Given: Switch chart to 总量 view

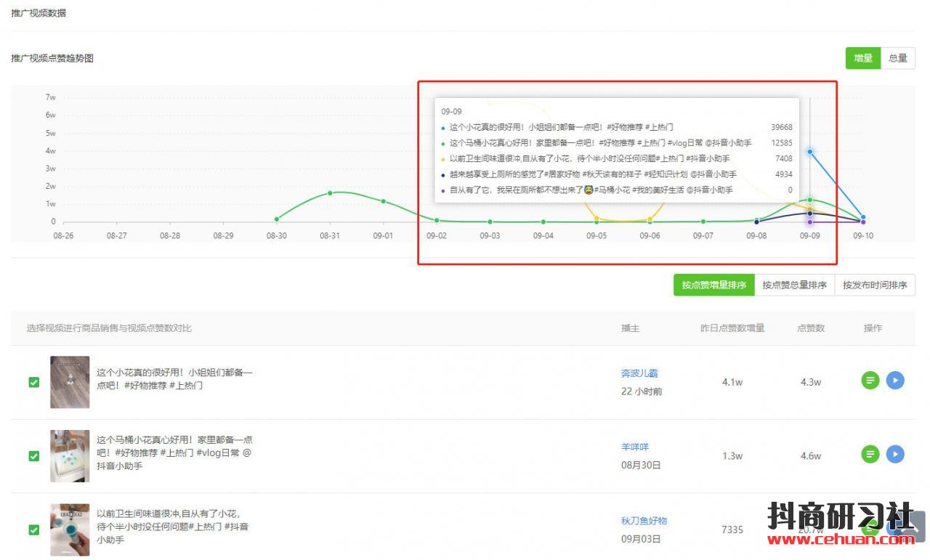Looking at the screenshot, I should [x=897, y=58].
